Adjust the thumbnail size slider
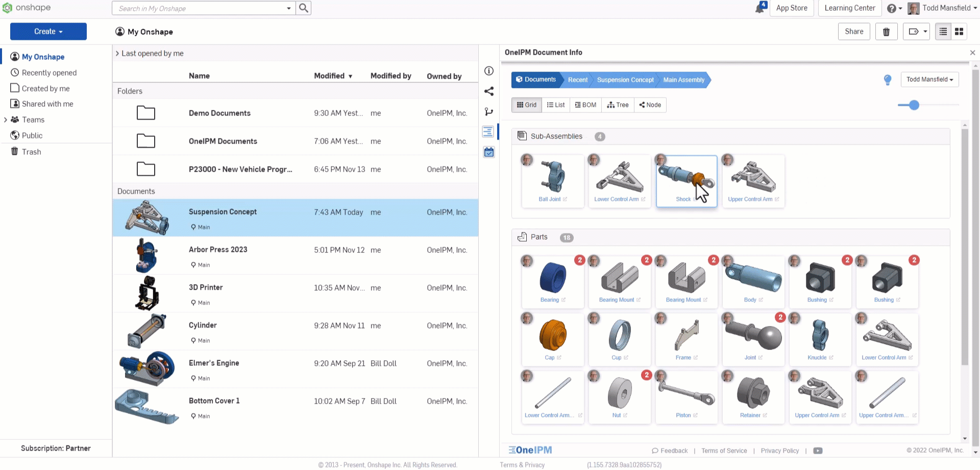Viewport: 980px width, 470px height. click(914, 105)
